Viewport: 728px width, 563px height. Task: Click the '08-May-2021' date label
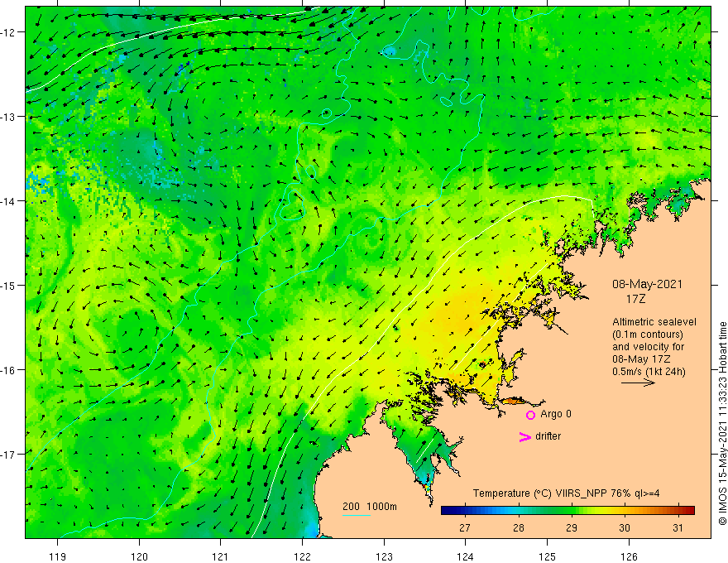(x=647, y=284)
